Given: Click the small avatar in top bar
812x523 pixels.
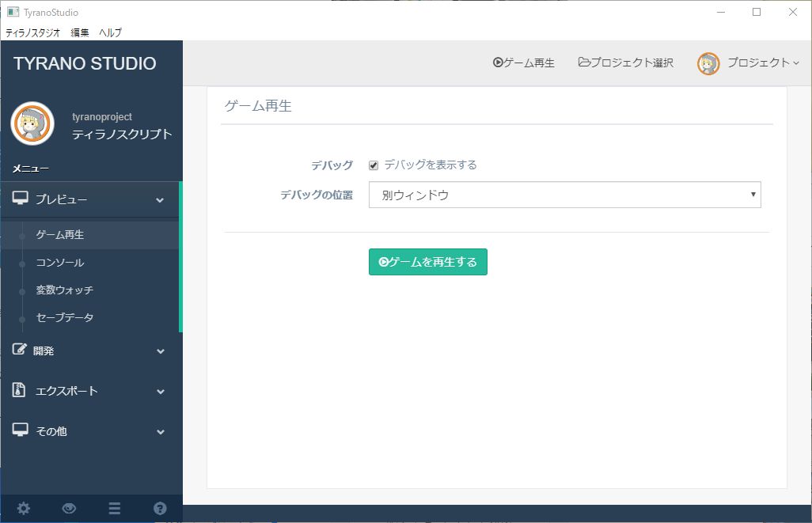Looking at the screenshot, I should tap(708, 63).
